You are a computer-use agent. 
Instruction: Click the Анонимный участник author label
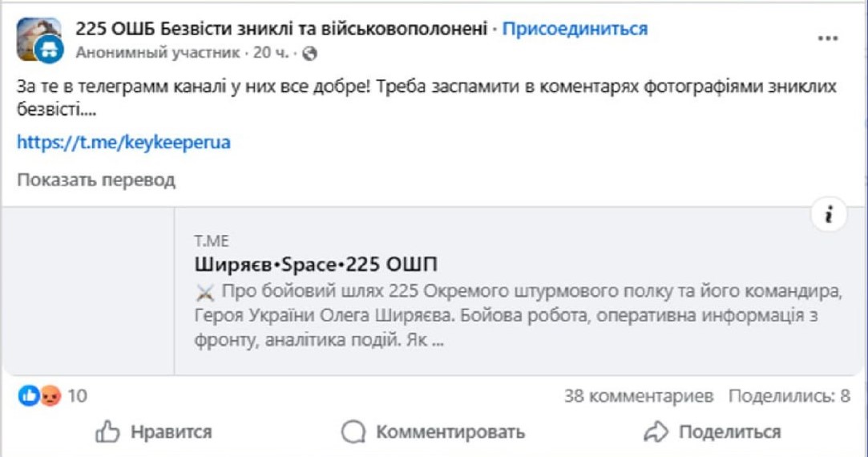(157, 54)
